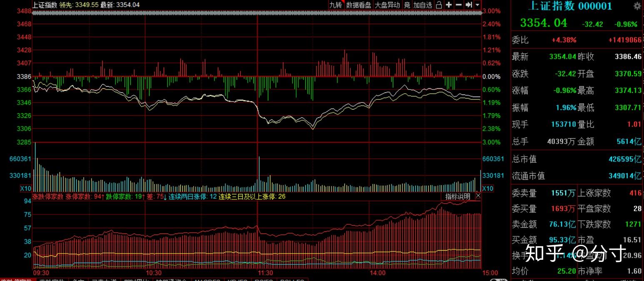The image size is (644, 281).
Task: Click the 下跌家数 1271 value
Action: click(x=633, y=224)
